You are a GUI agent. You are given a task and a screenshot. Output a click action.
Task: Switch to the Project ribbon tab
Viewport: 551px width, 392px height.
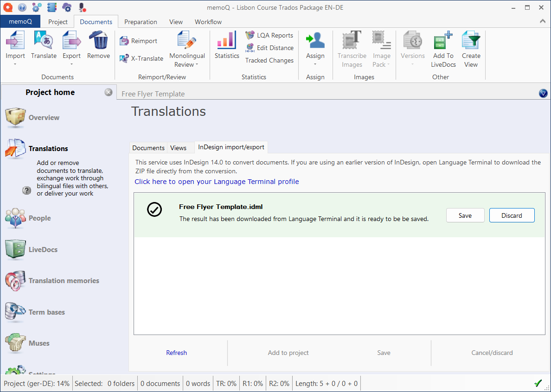pos(58,22)
